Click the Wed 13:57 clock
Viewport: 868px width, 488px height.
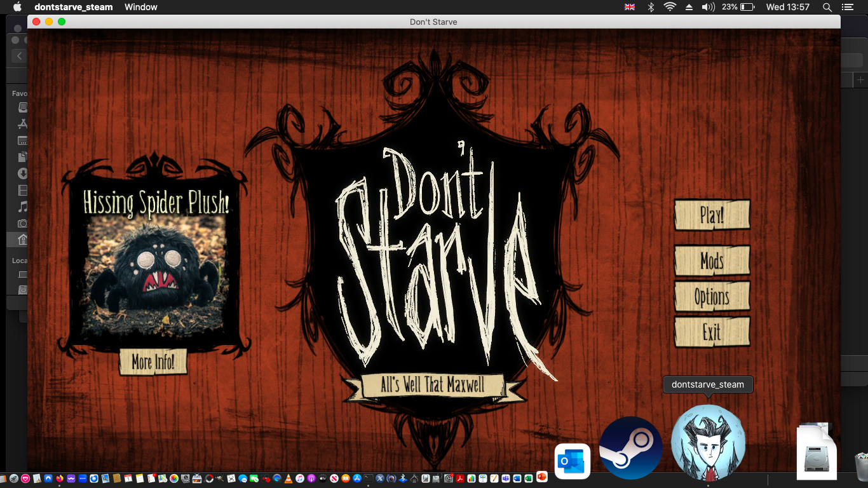[x=788, y=7]
